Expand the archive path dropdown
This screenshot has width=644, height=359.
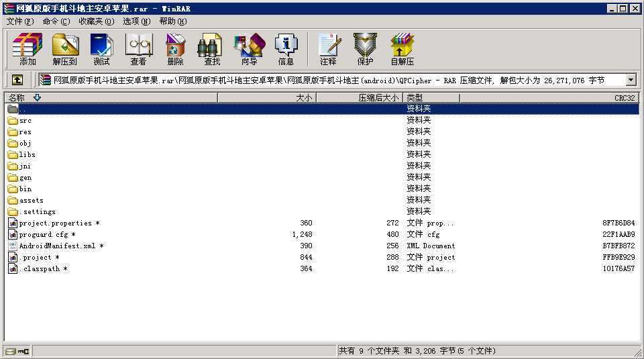click(631, 81)
